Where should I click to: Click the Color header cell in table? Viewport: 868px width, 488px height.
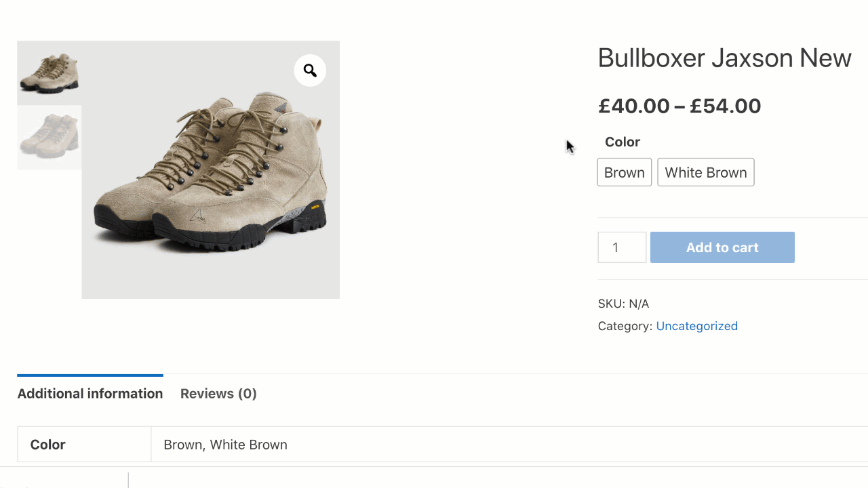(x=48, y=445)
